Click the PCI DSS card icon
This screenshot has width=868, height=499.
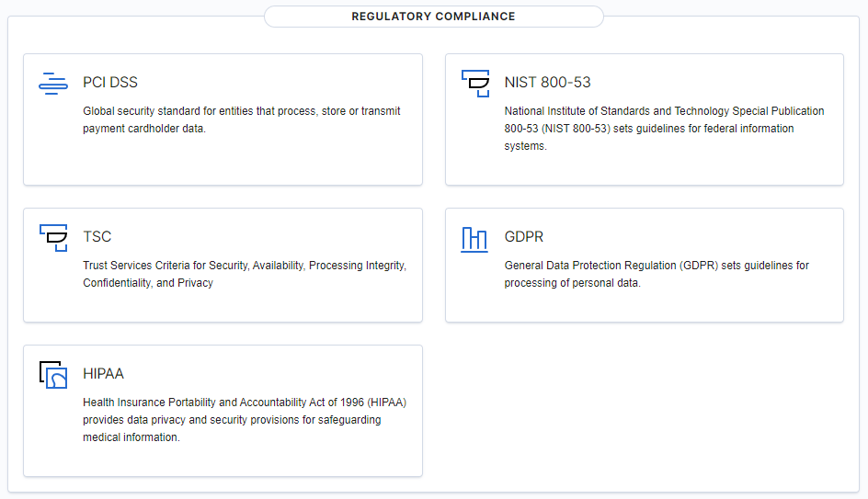[53, 84]
